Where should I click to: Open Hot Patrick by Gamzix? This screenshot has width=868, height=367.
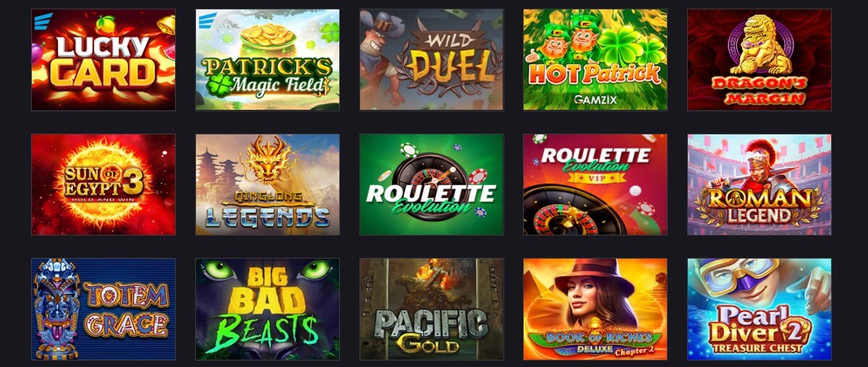(x=595, y=59)
